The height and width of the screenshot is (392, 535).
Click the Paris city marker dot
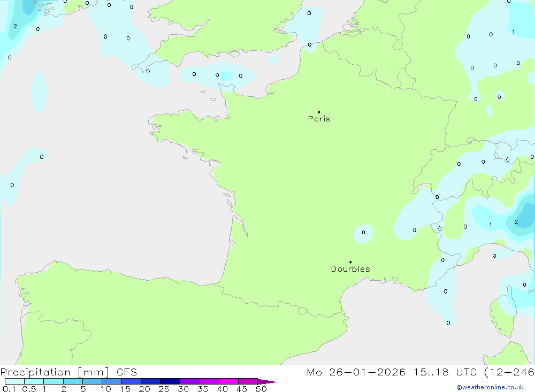point(319,112)
